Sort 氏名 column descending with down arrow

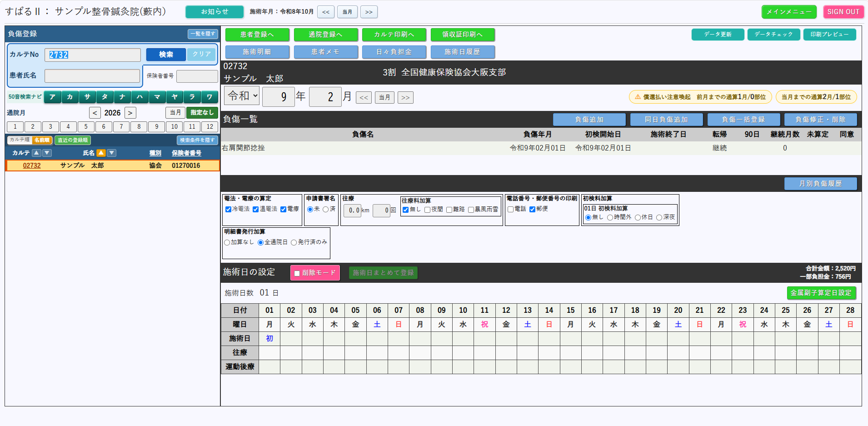(112, 153)
